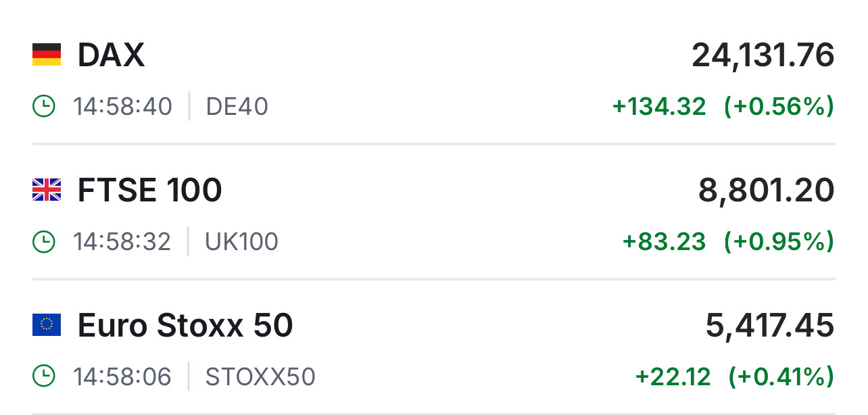Click DAX percentage change (+0.56%)
The height and width of the screenshot is (415, 868).
779,107
